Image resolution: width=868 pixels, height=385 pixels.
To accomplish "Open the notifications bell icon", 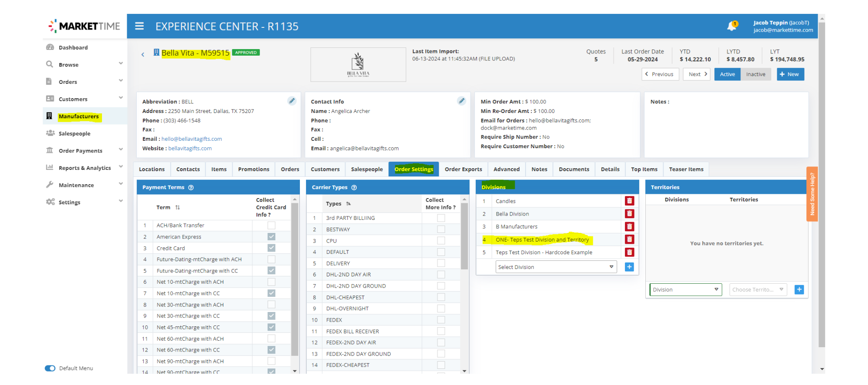I will pos(732,26).
